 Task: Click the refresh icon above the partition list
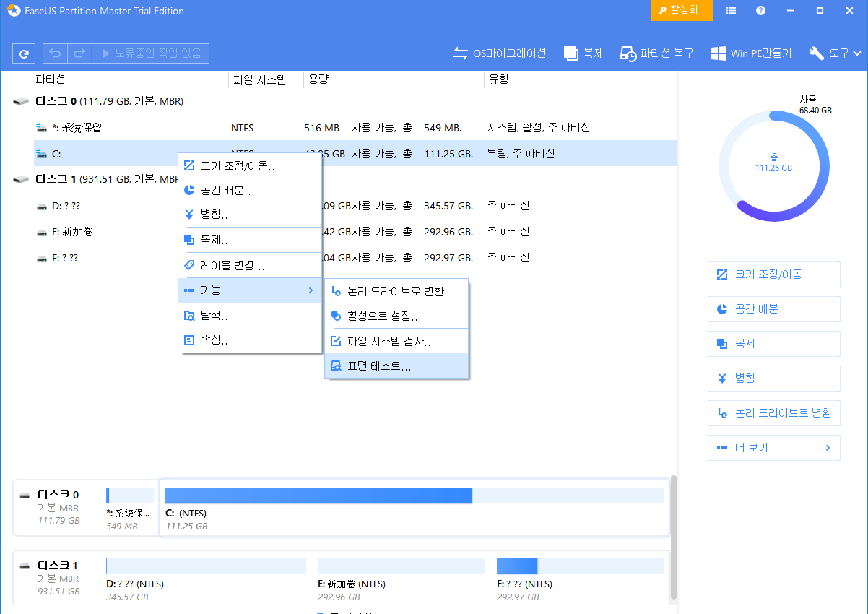25,53
